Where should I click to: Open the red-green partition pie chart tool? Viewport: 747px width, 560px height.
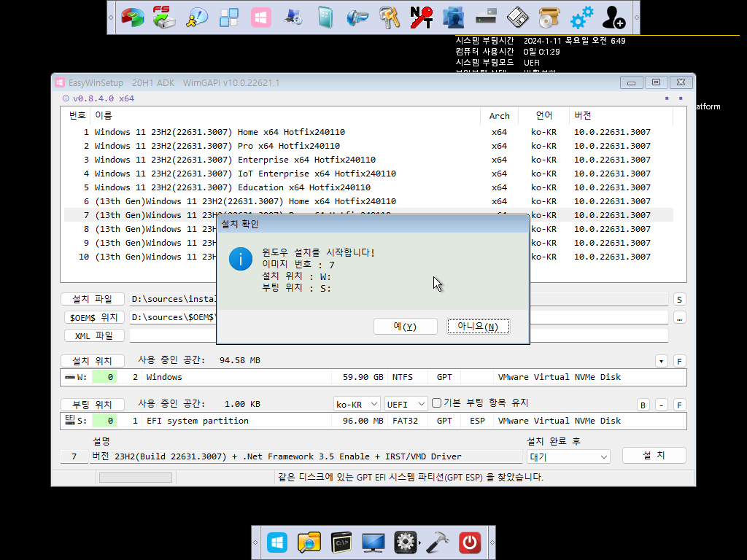(x=133, y=18)
